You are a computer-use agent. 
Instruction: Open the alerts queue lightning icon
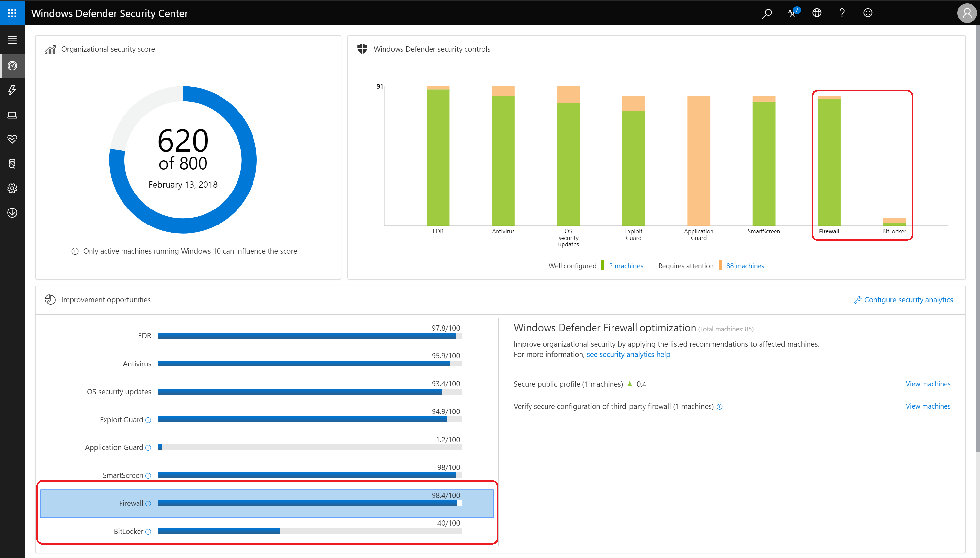click(12, 90)
